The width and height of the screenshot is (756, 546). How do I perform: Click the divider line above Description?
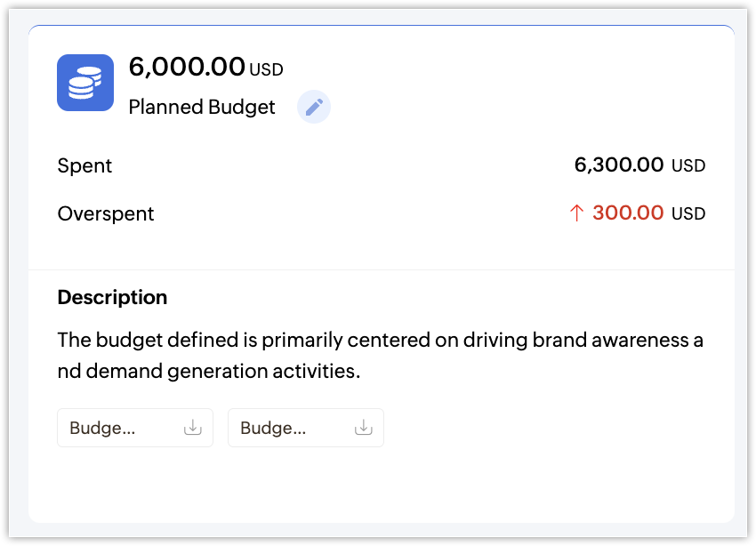click(x=382, y=269)
